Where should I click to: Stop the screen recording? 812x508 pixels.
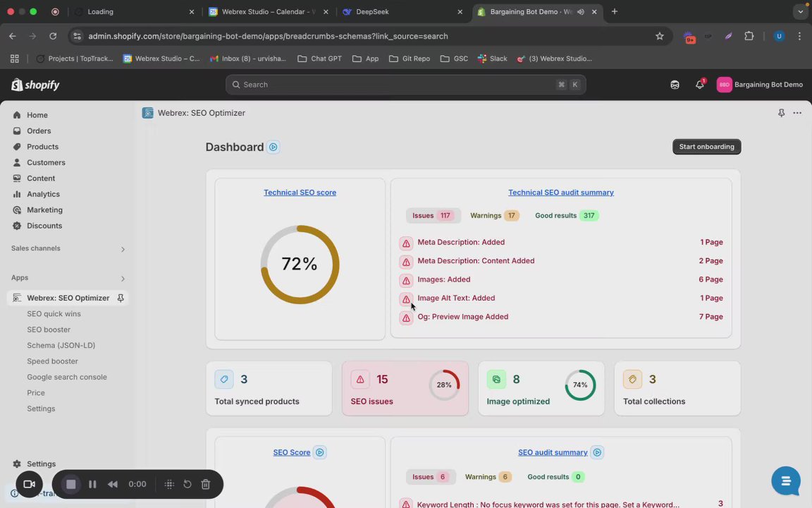71,484
